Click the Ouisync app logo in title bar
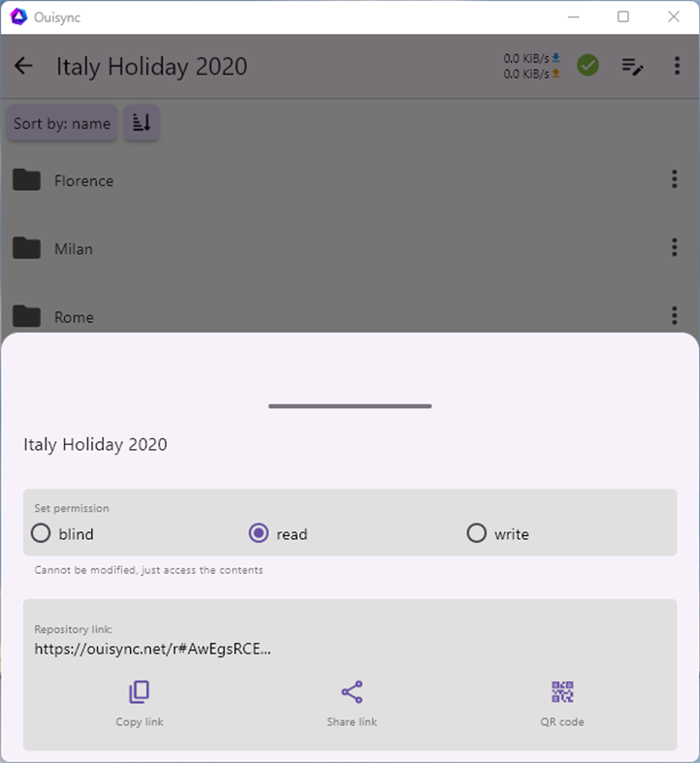This screenshot has height=763, width=700. (16, 16)
